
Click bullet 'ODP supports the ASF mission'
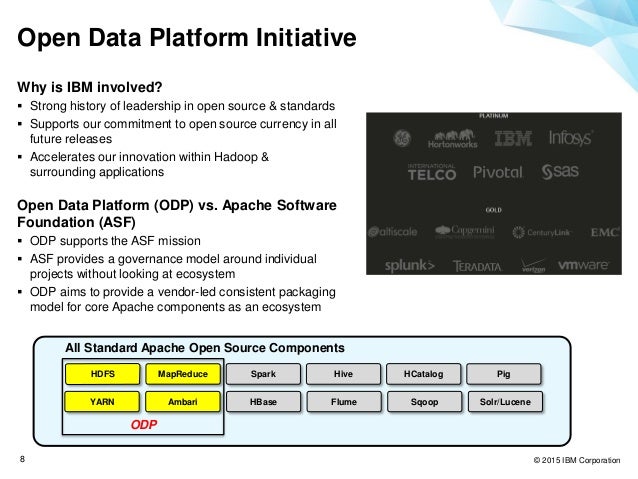[x=115, y=241]
